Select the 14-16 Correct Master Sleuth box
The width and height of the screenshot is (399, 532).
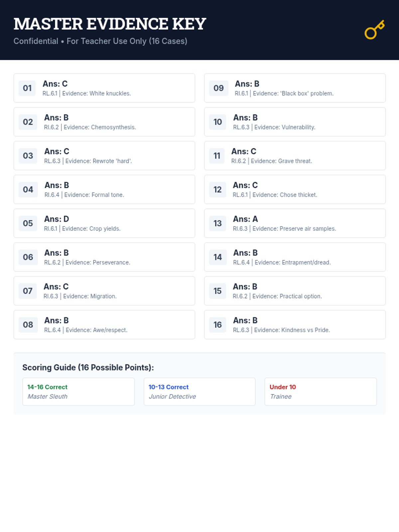78,392
